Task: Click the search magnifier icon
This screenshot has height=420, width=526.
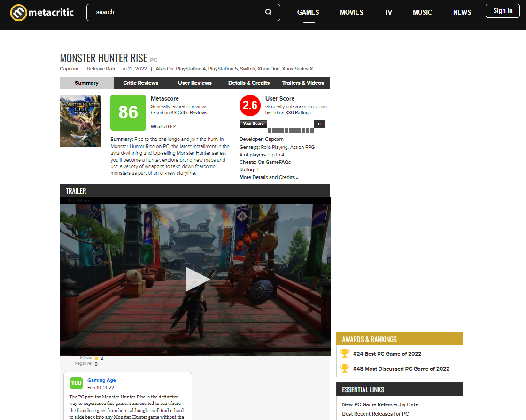Action: pos(268,12)
